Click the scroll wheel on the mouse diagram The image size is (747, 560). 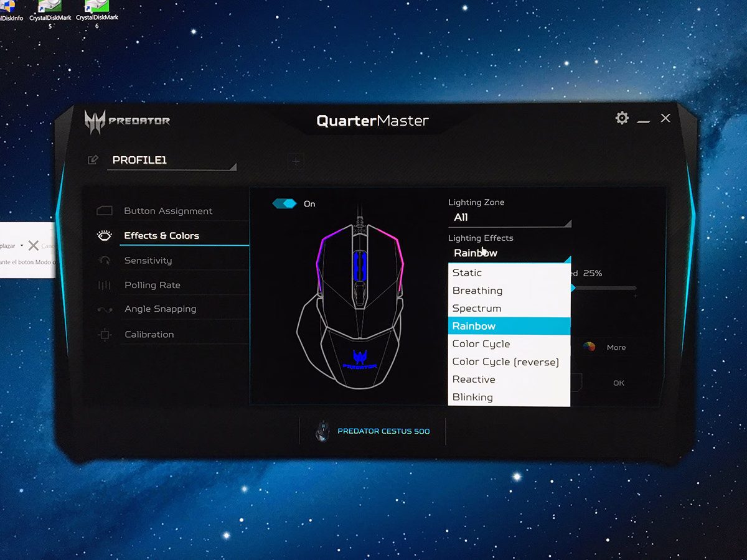point(359,266)
